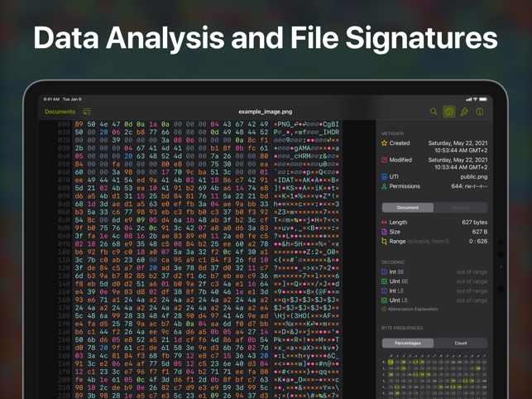Click the Created star icon
The image size is (532, 399).
[384, 143]
